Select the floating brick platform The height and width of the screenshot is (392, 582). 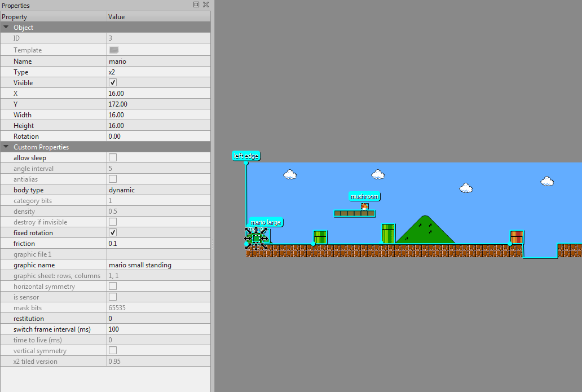(x=355, y=213)
